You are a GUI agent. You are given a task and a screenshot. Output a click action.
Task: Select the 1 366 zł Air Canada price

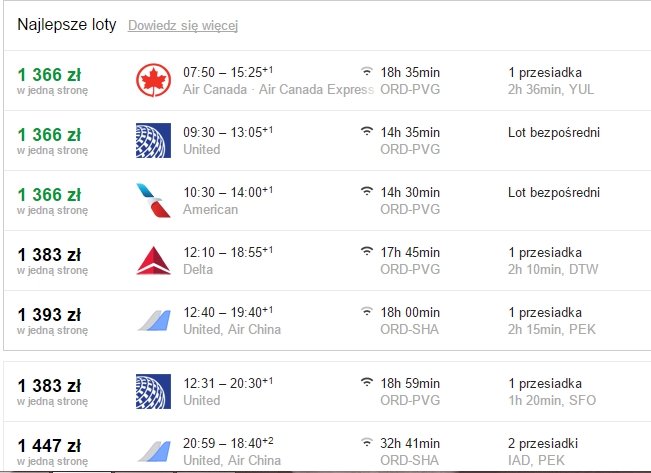tap(49, 75)
